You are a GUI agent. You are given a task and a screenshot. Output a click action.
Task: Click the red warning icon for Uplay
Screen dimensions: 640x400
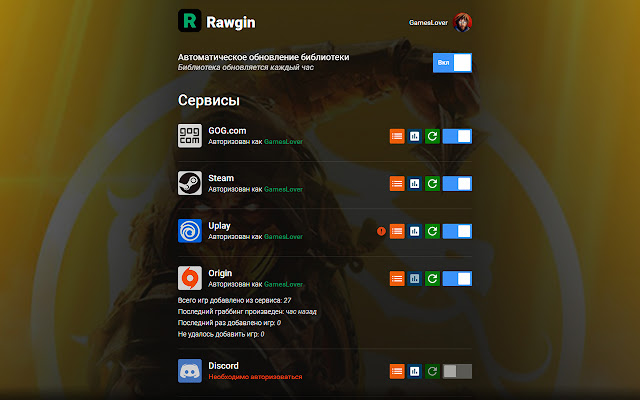[x=381, y=231]
